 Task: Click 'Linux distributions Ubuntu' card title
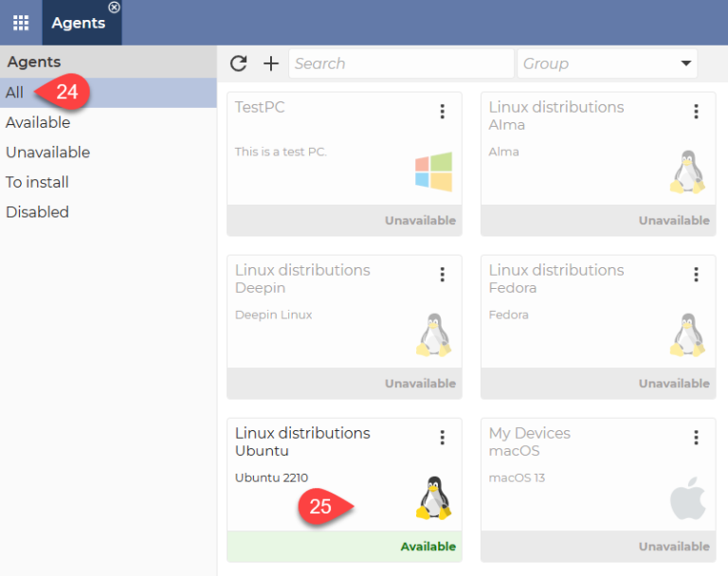tap(302, 441)
